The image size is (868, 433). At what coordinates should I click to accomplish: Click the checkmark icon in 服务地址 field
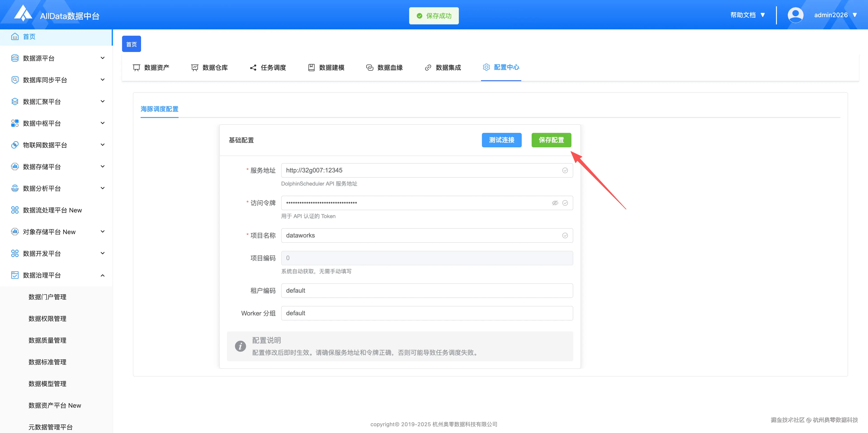pyautogui.click(x=565, y=170)
